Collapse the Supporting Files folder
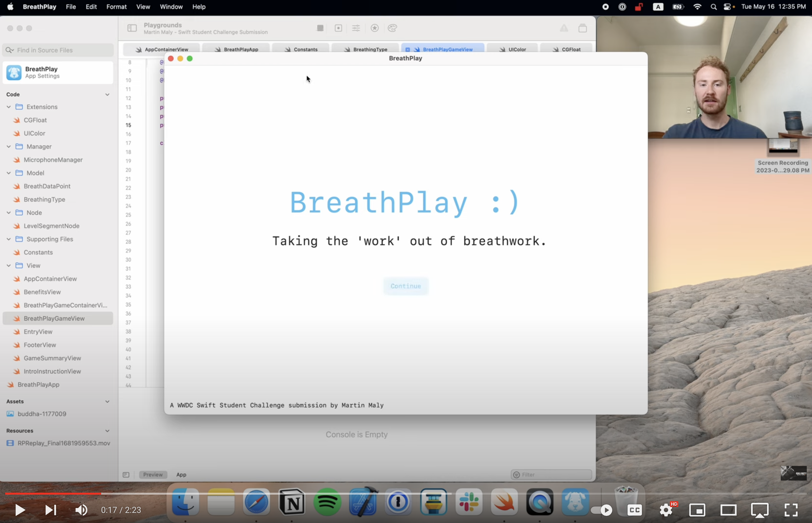This screenshot has height=523, width=812. (x=8, y=239)
